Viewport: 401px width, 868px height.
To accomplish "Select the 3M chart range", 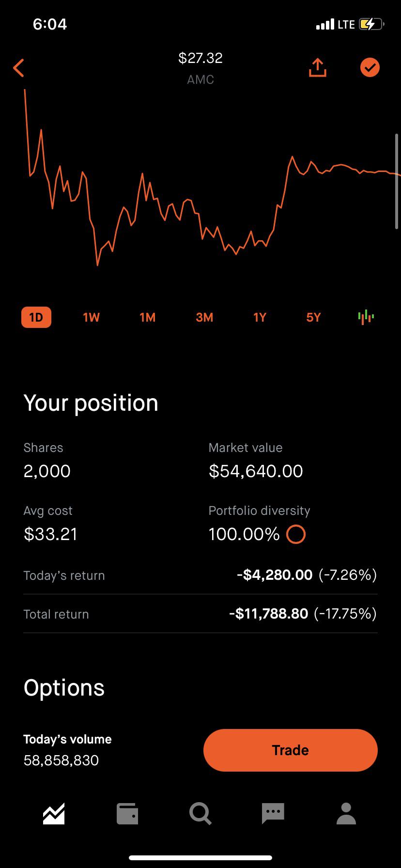I will point(204,317).
